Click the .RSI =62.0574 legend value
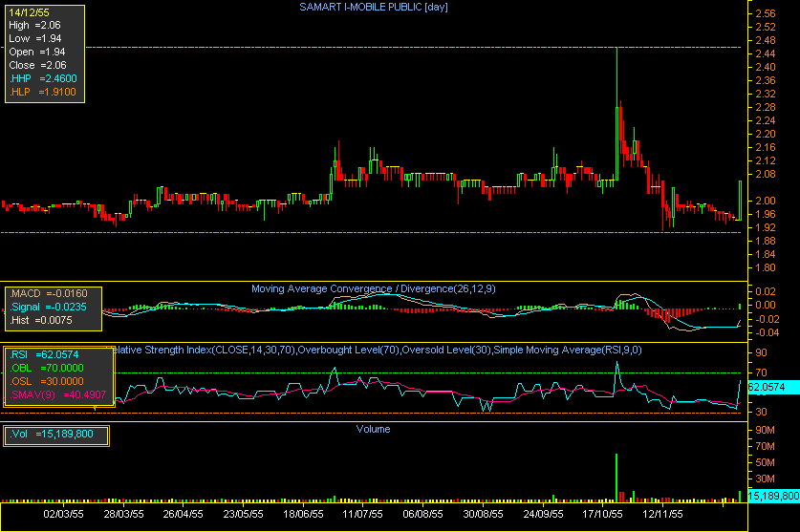 44,354
